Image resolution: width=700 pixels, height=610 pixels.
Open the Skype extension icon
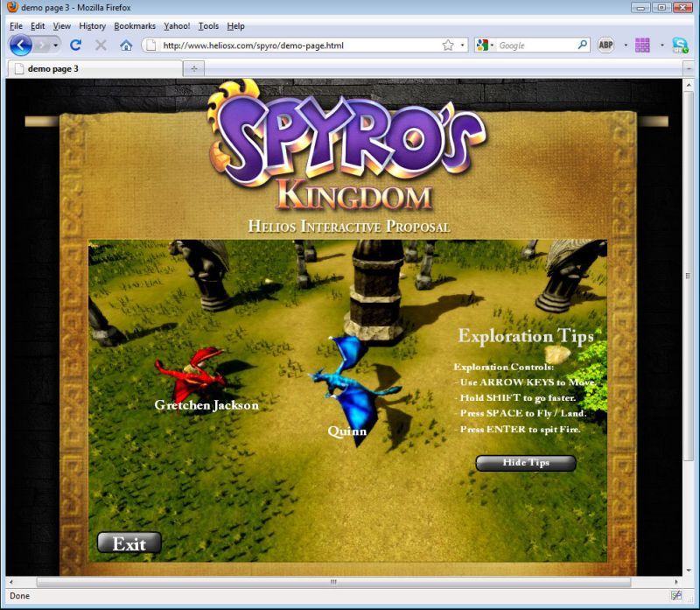(680, 45)
